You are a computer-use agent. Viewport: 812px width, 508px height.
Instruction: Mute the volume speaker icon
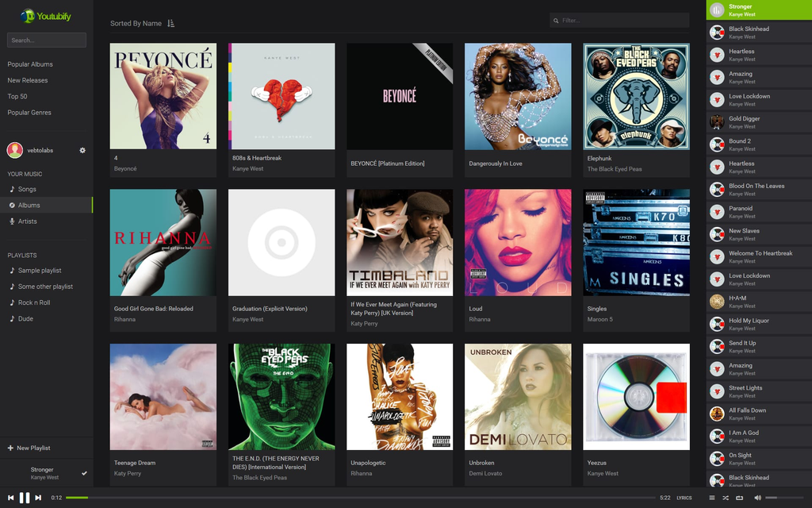757,498
